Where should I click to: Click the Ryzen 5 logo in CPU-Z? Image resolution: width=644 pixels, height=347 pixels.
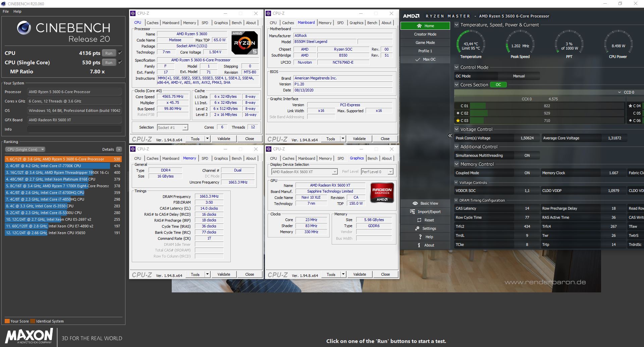click(x=245, y=43)
